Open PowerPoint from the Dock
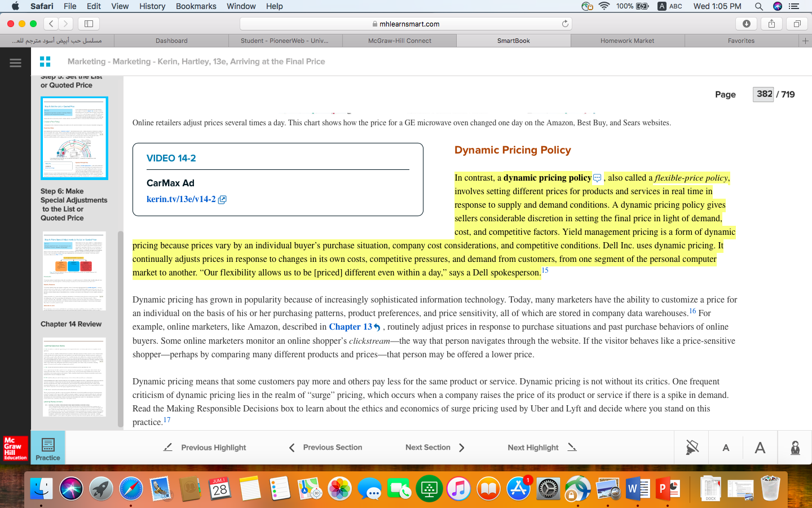Image resolution: width=812 pixels, height=508 pixels. click(667, 489)
